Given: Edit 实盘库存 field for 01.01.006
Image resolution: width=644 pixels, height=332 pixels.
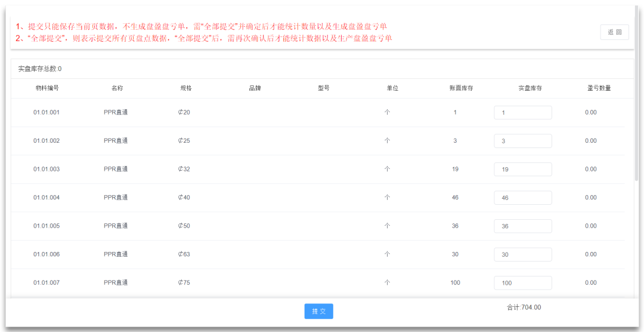Looking at the screenshot, I should click(x=523, y=254).
